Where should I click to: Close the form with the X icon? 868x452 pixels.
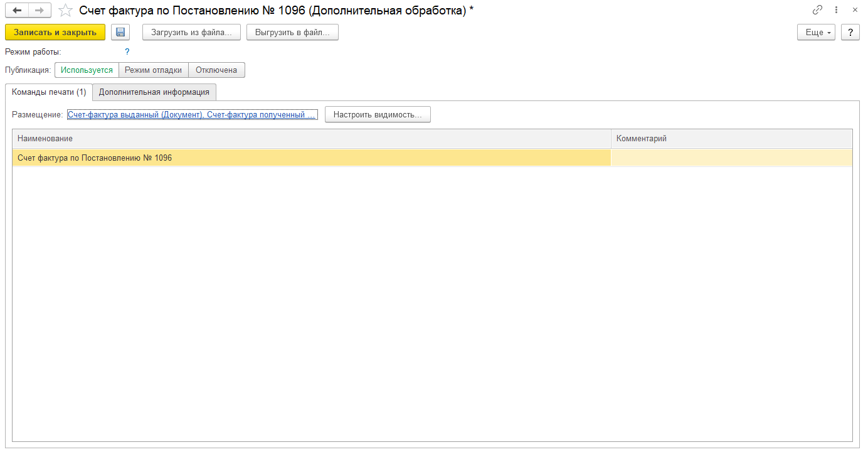pyautogui.click(x=855, y=10)
